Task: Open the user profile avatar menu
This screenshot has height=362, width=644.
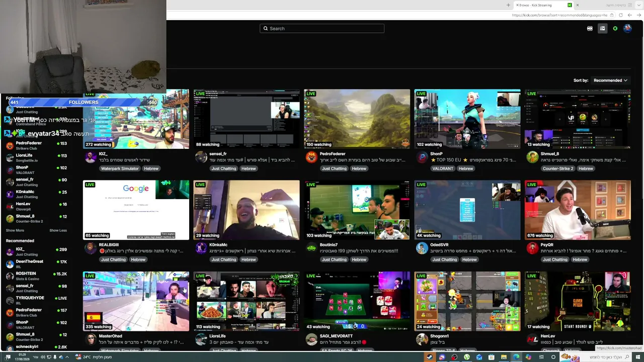Action: pos(627,29)
